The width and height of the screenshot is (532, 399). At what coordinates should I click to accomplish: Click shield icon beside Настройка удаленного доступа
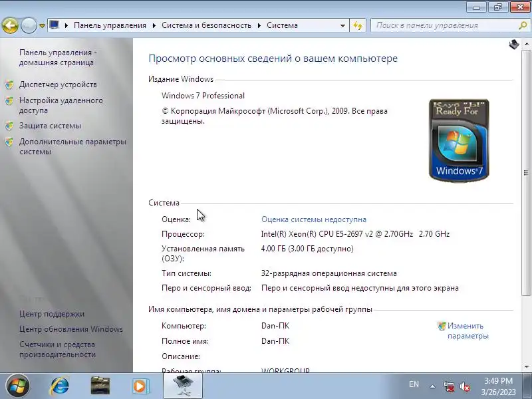[x=9, y=101]
